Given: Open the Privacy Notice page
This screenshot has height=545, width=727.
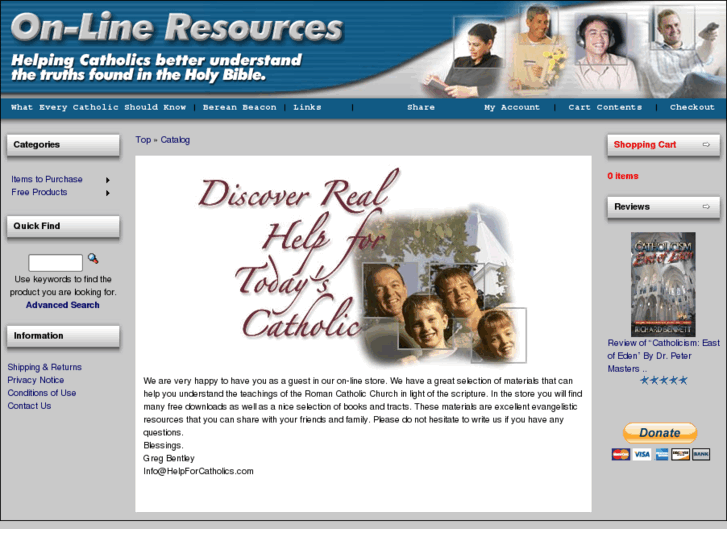Looking at the screenshot, I should point(36,380).
